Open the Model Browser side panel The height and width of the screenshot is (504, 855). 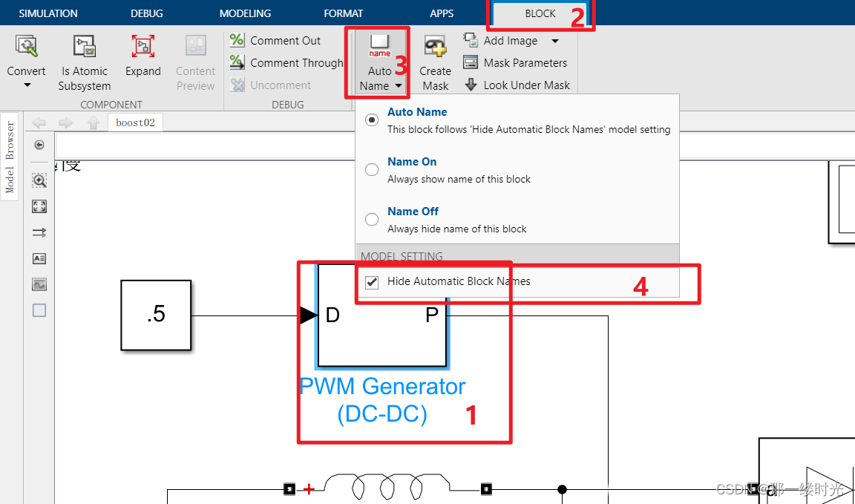pyautogui.click(x=9, y=157)
